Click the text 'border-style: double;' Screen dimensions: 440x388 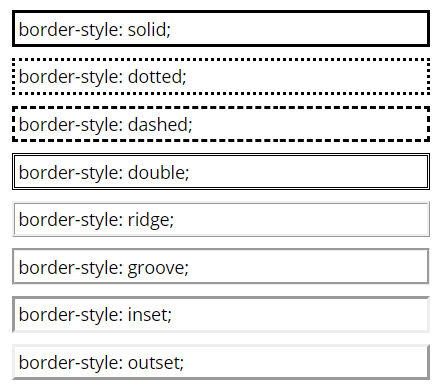104,173
